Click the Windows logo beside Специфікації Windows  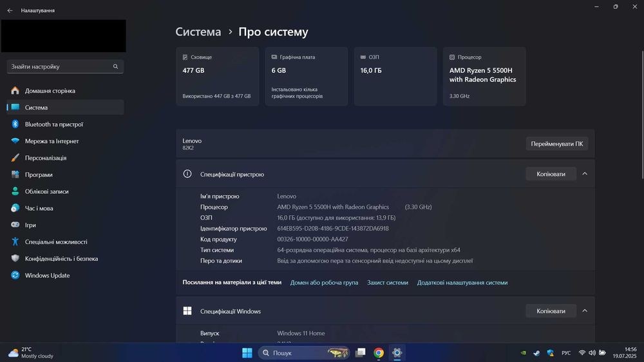tap(187, 311)
